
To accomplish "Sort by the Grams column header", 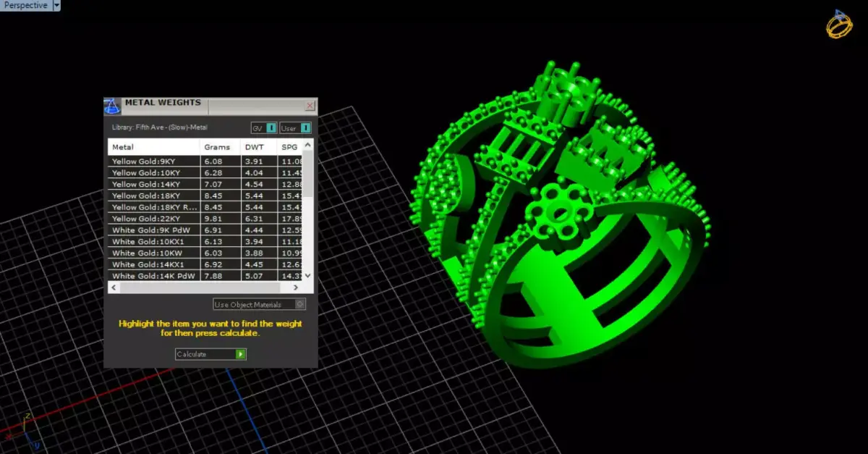I will [x=220, y=147].
